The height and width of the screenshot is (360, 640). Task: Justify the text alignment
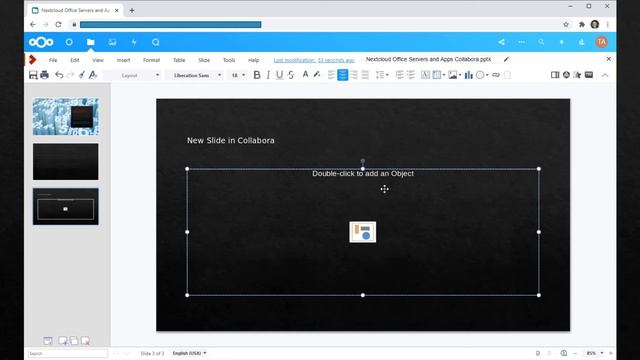pos(365,75)
